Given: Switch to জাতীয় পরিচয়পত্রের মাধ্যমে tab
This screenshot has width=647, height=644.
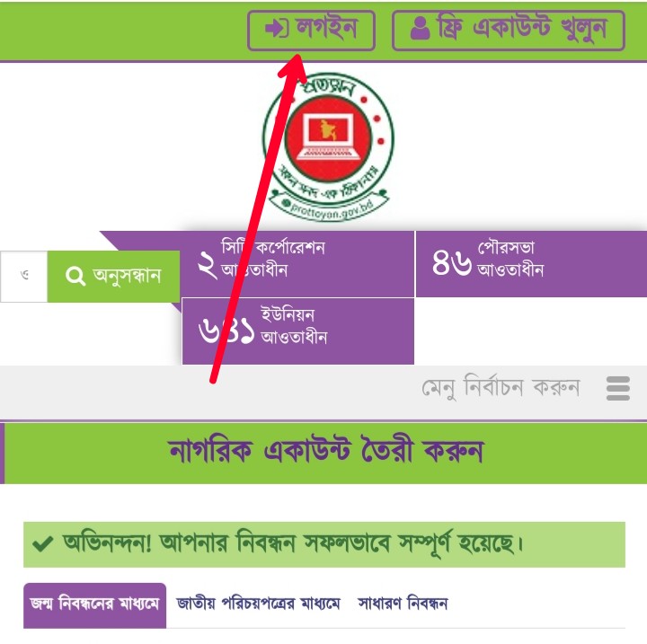Looking at the screenshot, I should tap(258, 604).
